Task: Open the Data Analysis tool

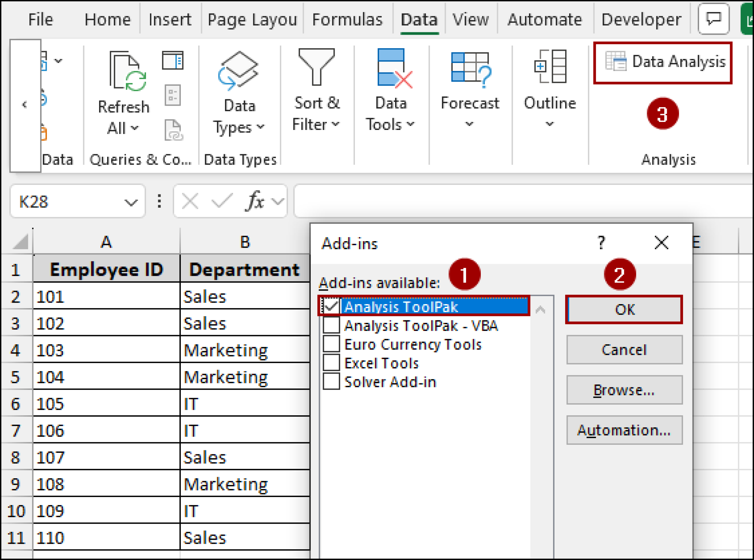Action: (663, 62)
